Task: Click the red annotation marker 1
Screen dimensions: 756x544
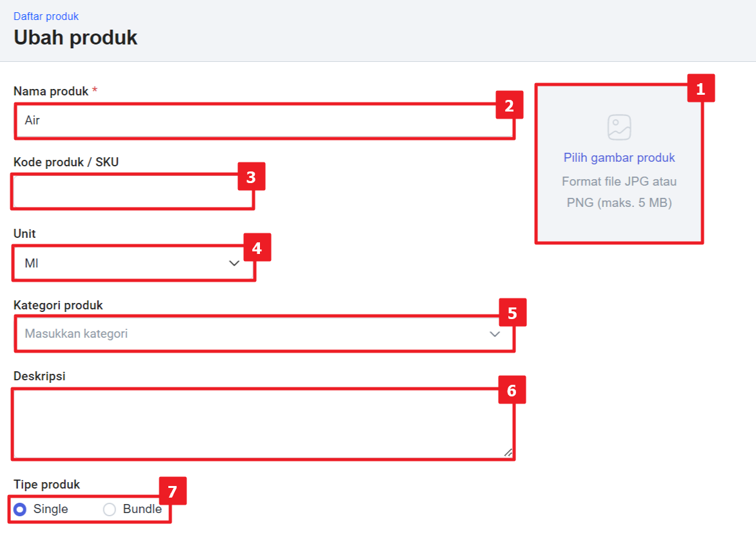Action: 701,88
